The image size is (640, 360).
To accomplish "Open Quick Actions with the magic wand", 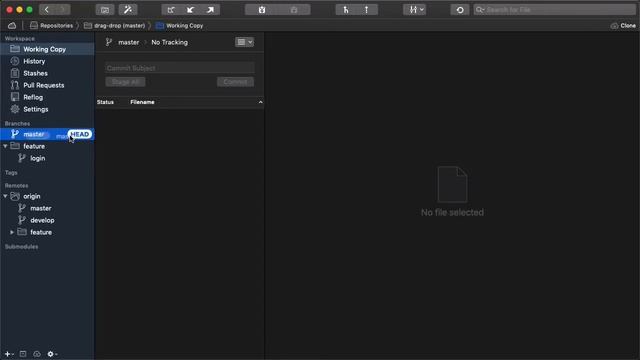I will [x=128, y=10].
